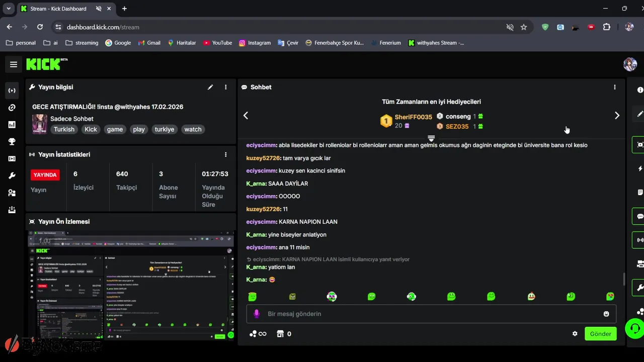644x362 pixels.
Task: Open Yayın İstatistikleri three-dot menu
Action: click(x=226, y=154)
